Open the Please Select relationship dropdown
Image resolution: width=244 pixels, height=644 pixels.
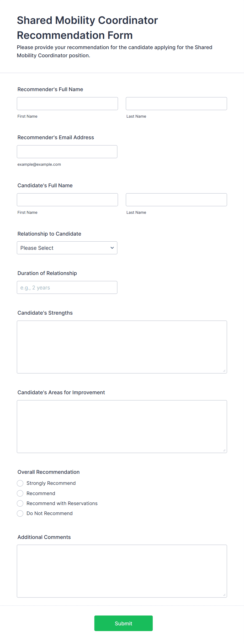click(x=67, y=248)
